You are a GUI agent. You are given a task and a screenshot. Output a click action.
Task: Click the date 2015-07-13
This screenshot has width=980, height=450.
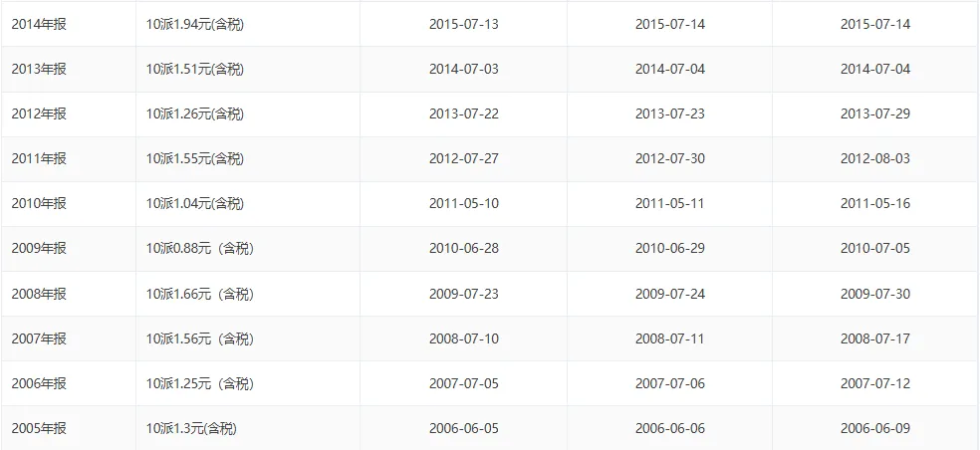pos(464,24)
